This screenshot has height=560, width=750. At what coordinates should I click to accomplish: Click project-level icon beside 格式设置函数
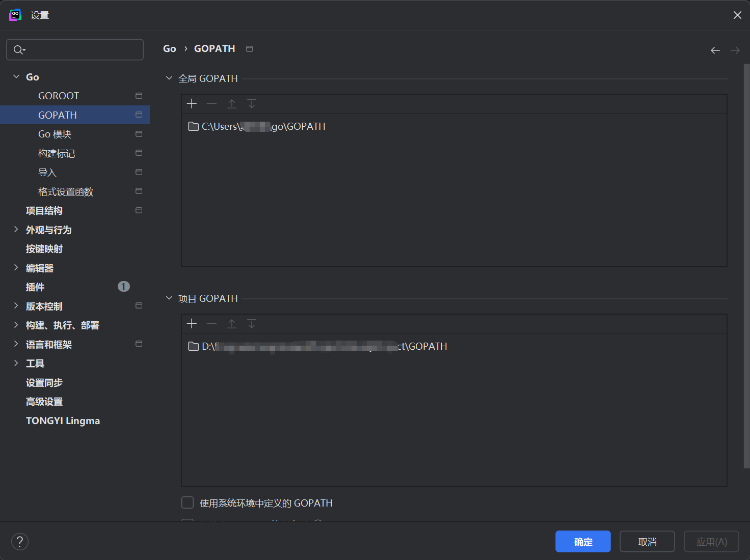[x=139, y=191]
